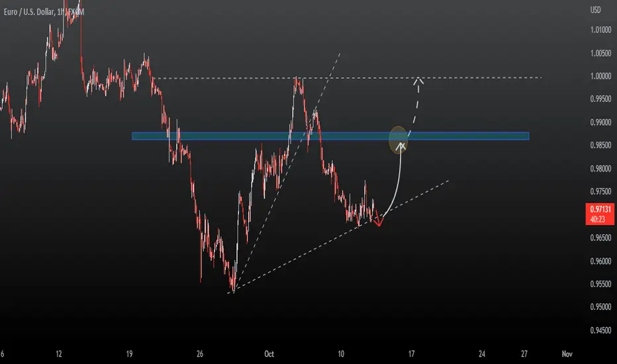Image resolution: width=617 pixels, height=364 pixels.
Task: Click the 27 date label on time axis
Action: pos(524,354)
